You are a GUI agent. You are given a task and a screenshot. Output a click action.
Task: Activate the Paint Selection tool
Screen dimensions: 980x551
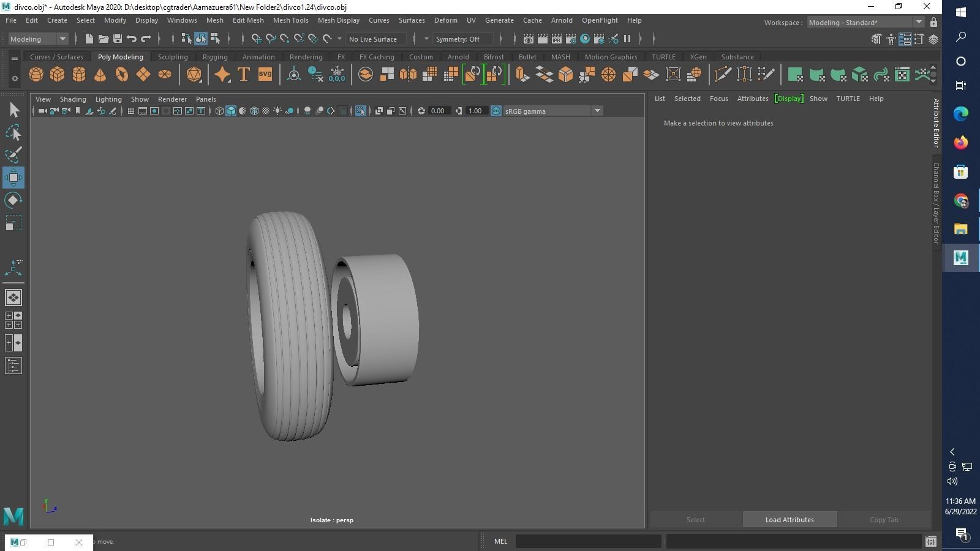[13, 154]
